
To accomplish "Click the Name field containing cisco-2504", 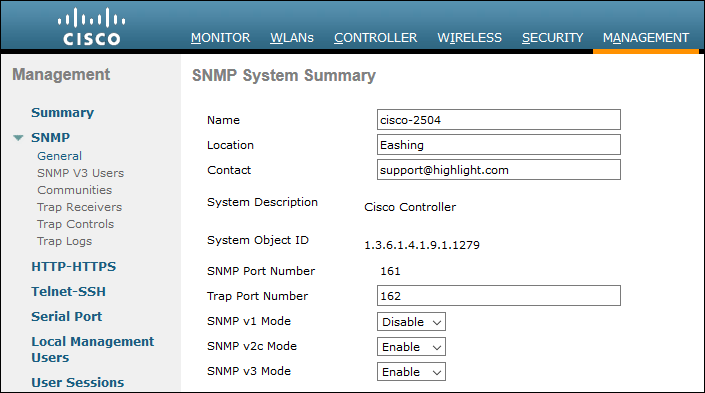I will click(x=499, y=120).
